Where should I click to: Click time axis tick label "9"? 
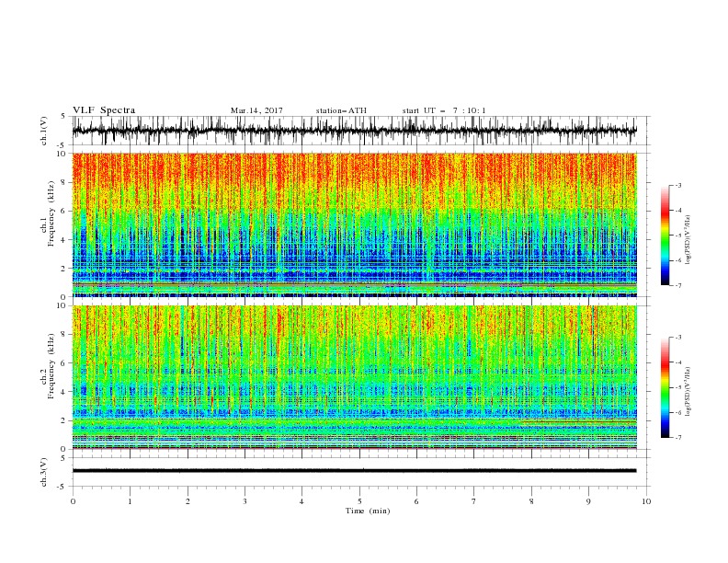pos(588,501)
